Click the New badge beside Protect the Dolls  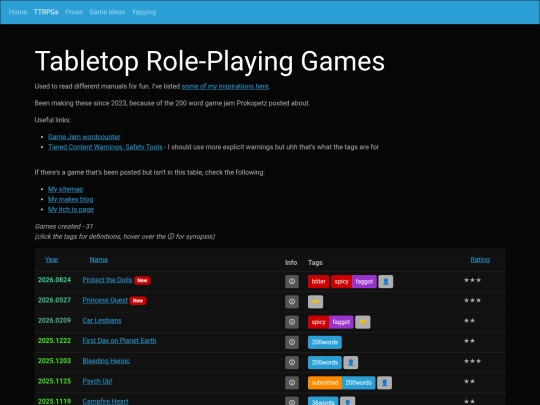pos(142,280)
